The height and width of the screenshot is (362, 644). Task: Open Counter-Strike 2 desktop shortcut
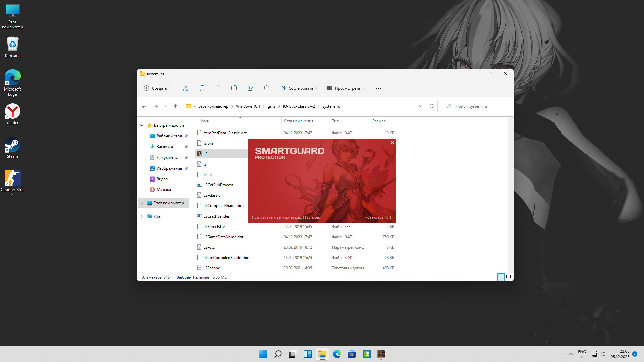click(13, 183)
